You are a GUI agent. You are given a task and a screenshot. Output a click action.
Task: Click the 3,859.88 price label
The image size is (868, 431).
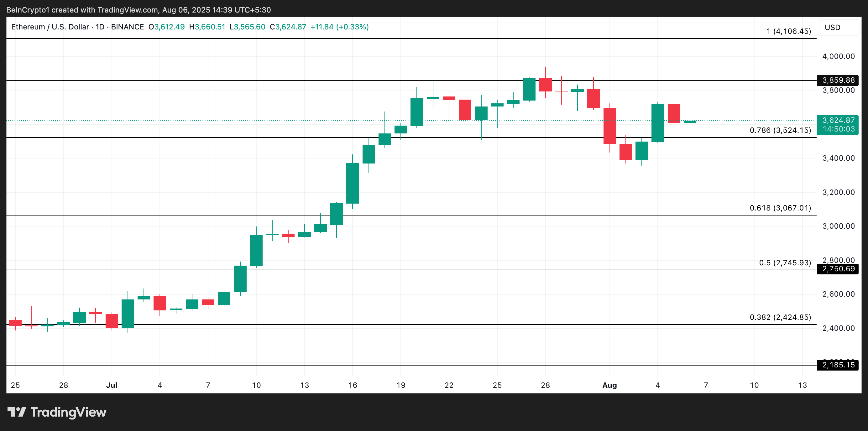[838, 80]
